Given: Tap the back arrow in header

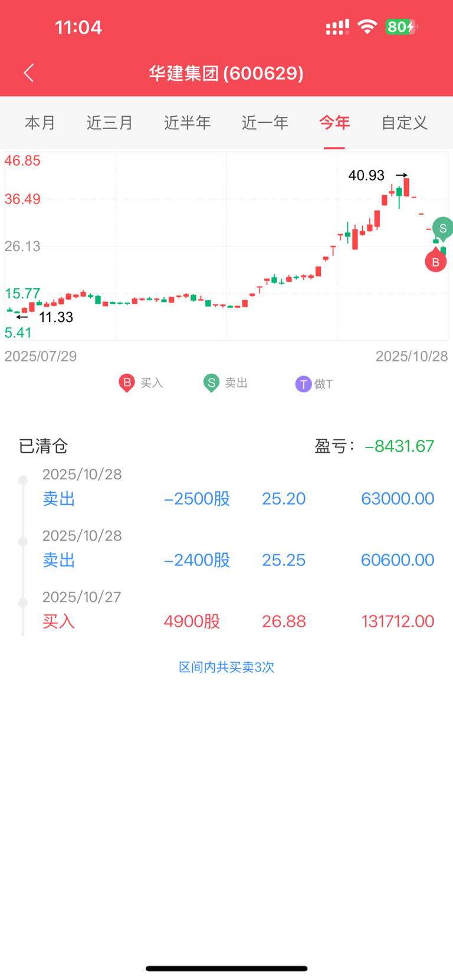Looking at the screenshot, I should [29, 73].
